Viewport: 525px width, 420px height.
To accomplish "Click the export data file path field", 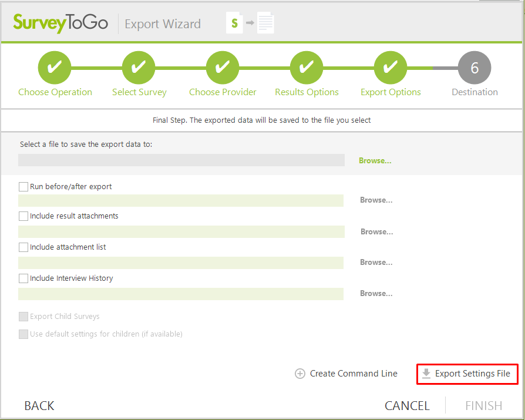I will click(181, 160).
